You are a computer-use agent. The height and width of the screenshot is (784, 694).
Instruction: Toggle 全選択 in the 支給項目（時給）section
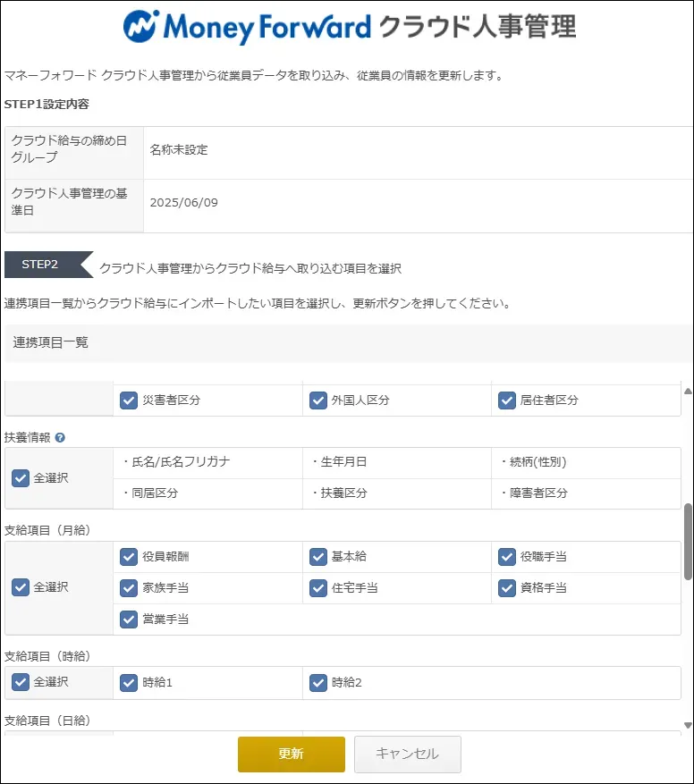point(21,682)
